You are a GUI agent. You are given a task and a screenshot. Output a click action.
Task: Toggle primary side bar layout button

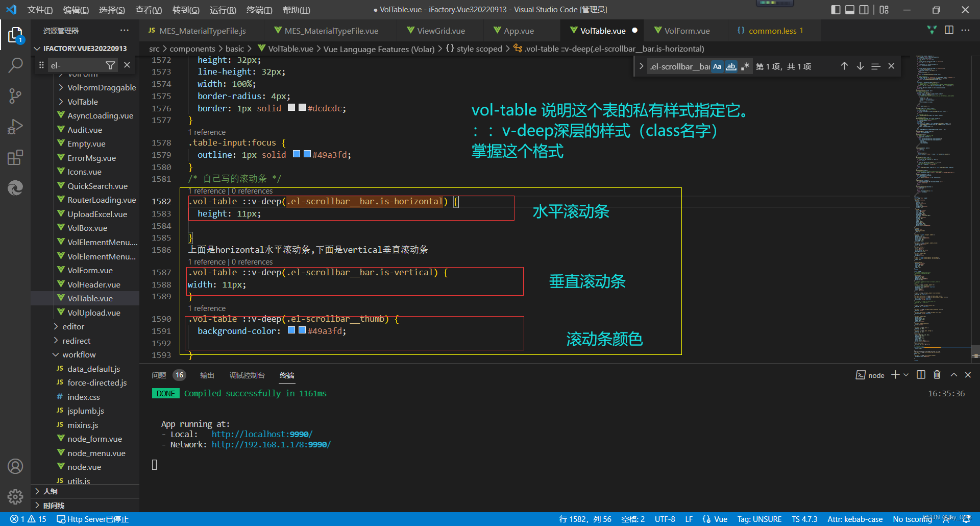point(836,10)
